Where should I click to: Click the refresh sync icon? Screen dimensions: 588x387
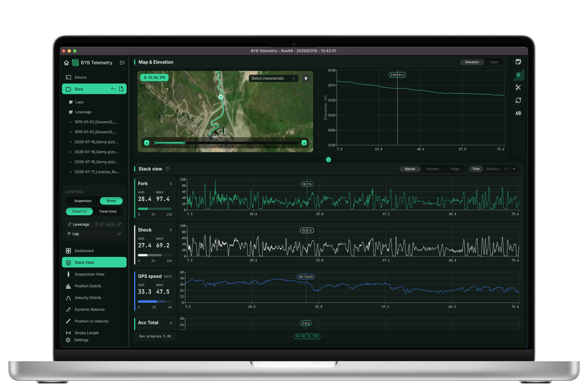click(x=518, y=100)
